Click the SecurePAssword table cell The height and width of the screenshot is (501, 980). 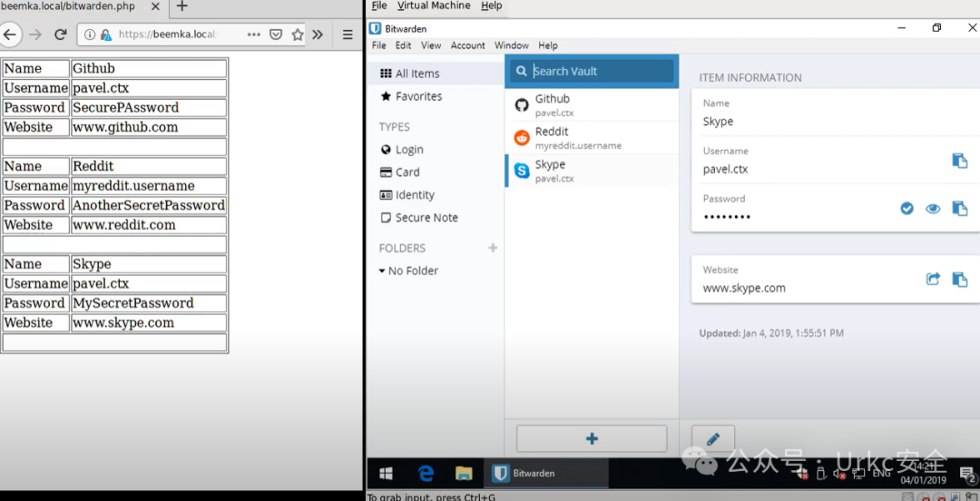[149, 108]
